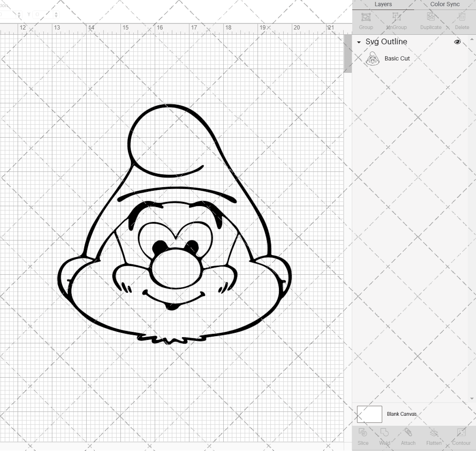Select the Basic Cut layer entry
Screen dimensions: 476x451
point(398,59)
